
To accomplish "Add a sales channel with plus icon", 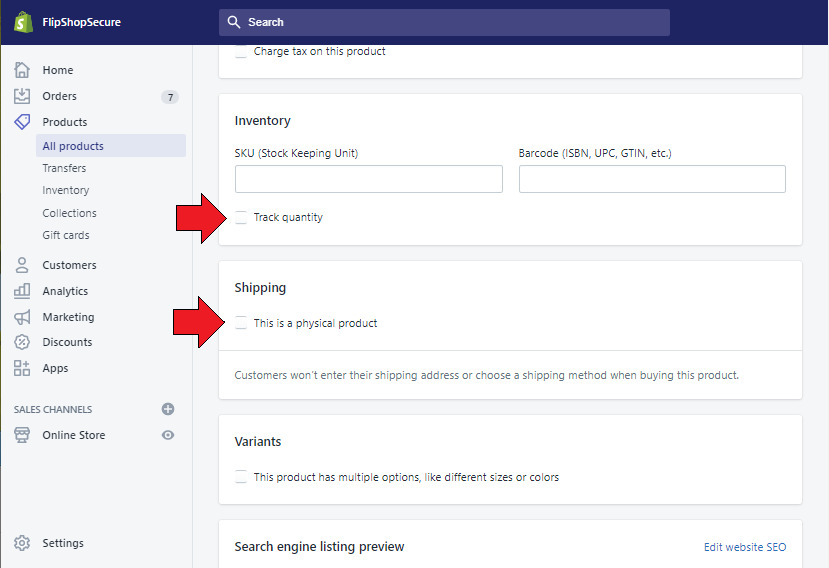I will [168, 409].
